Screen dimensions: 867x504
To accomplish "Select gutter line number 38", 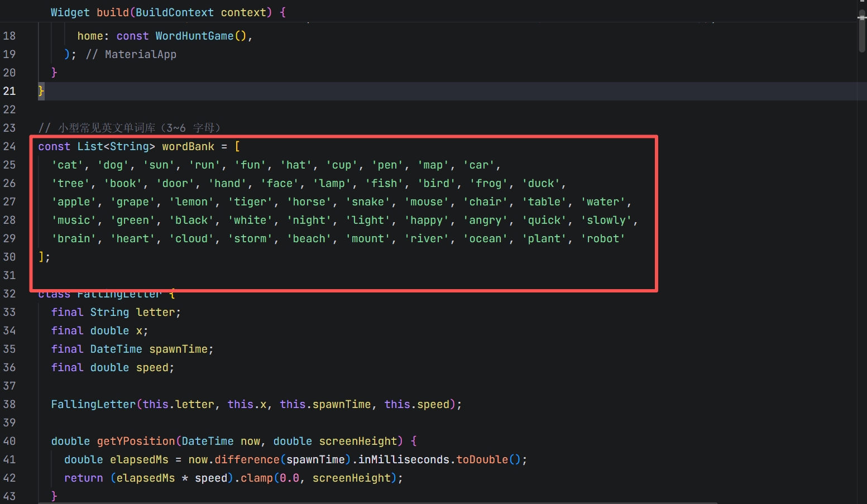I will 9,404.
